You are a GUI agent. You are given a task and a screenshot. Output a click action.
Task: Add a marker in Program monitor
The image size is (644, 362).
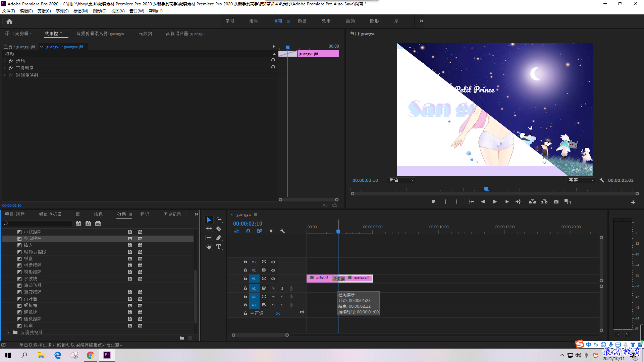point(433,202)
